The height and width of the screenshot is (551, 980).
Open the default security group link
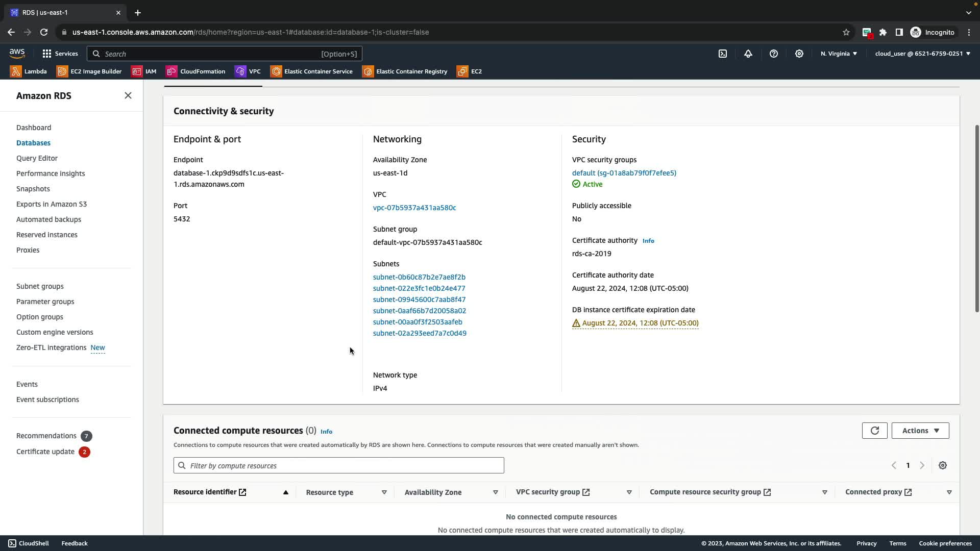pyautogui.click(x=624, y=173)
